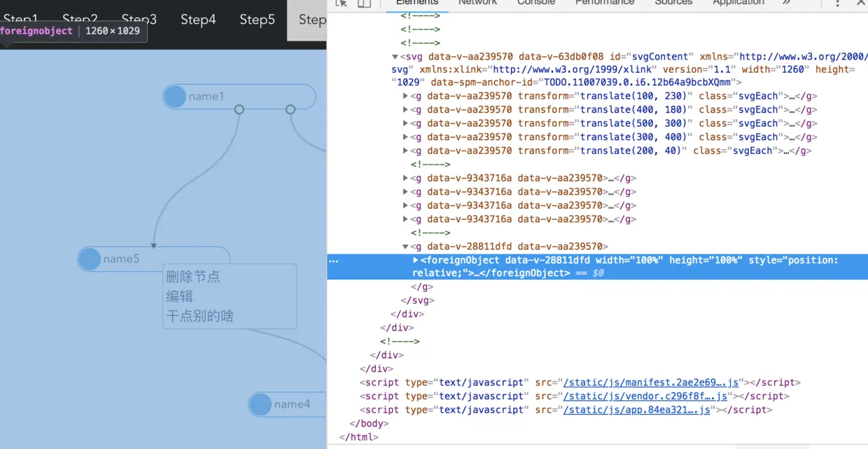Switch to the Step5 tab
Image resolution: width=868 pixels, height=449 pixels.
(257, 20)
